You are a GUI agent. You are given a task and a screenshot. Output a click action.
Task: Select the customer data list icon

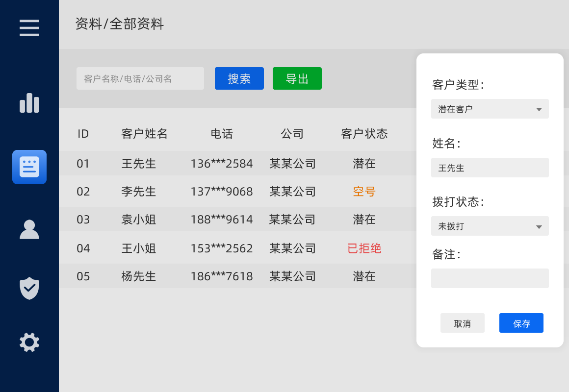pyautogui.click(x=29, y=167)
